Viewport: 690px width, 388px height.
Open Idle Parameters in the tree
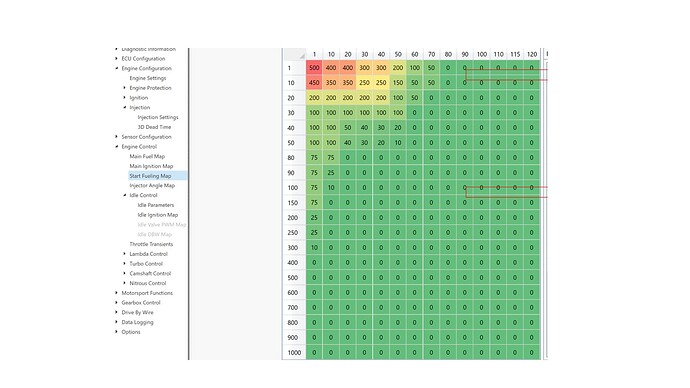tap(156, 205)
